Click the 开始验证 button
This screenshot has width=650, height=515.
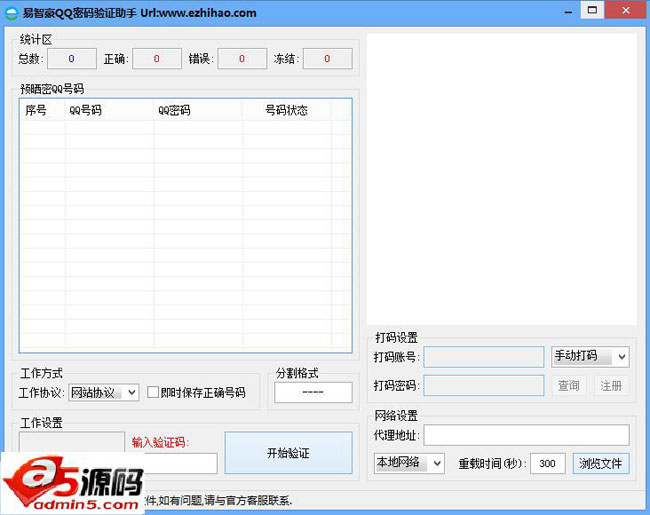288,452
